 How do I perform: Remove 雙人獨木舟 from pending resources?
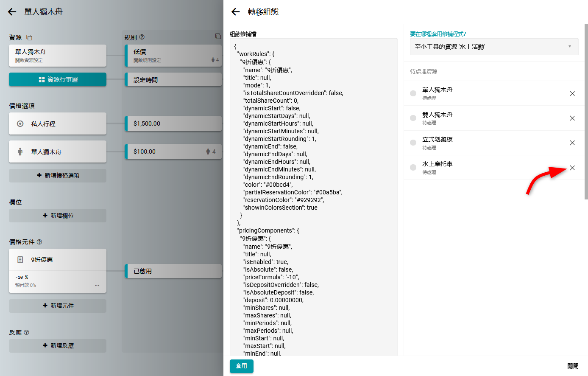click(x=572, y=118)
